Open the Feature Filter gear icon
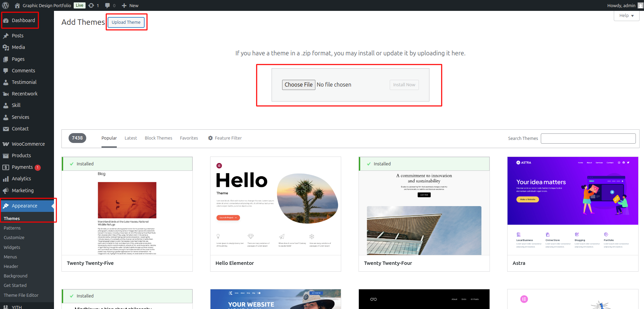Viewport: 644px width, 309px height. (x=210, y=138)
